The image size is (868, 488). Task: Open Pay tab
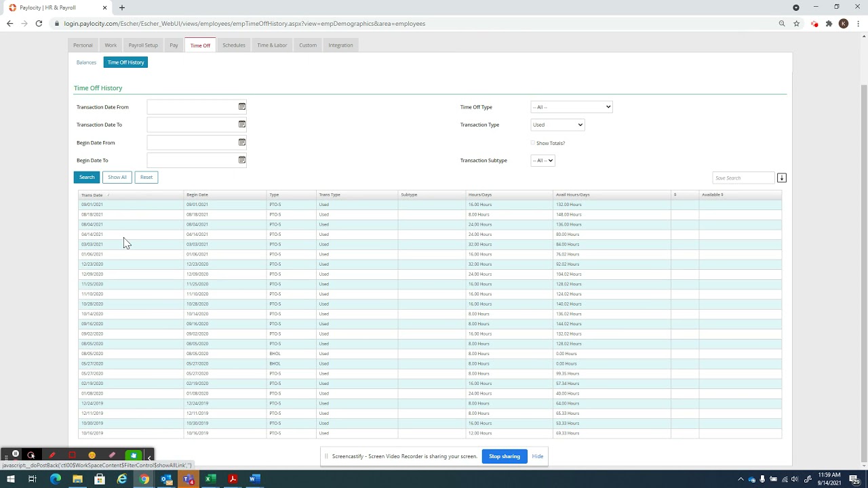pos(174,45)
